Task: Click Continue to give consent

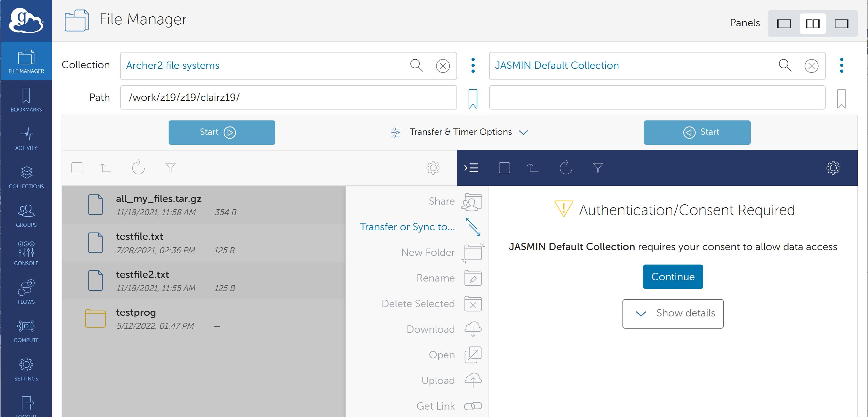Action: point(673,277)
